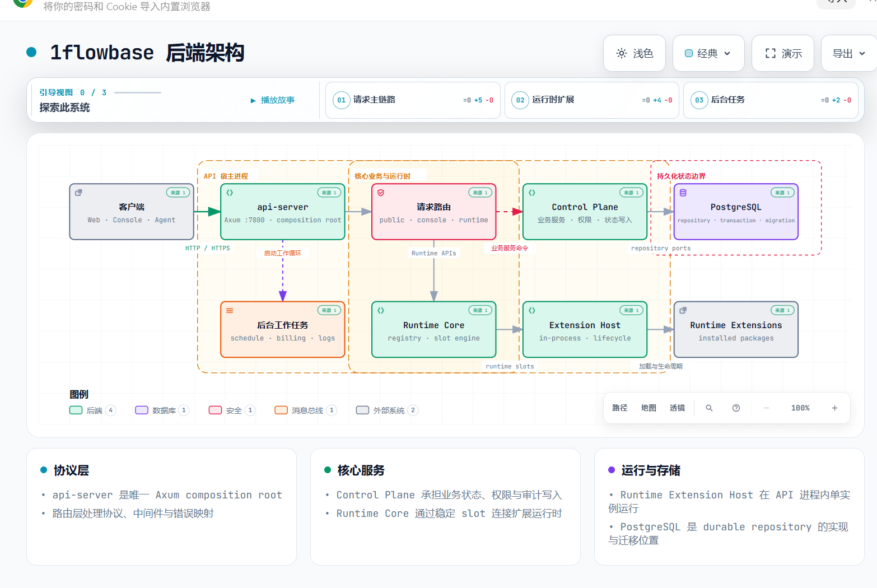This screenshot has height=588, width=877.
Task: Toggle the 消息总线 legend filter
Action: click(306, 410)
